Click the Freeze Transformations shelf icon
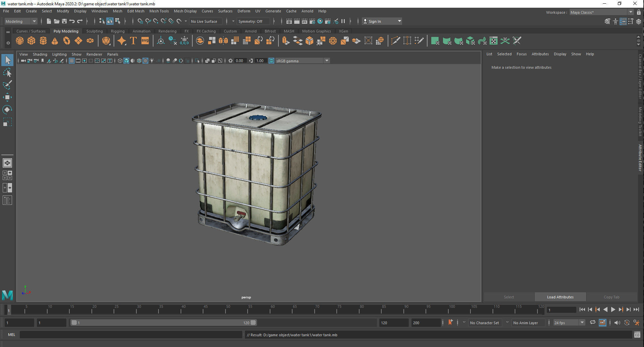 pyautogui.click(x=184, y=41)
